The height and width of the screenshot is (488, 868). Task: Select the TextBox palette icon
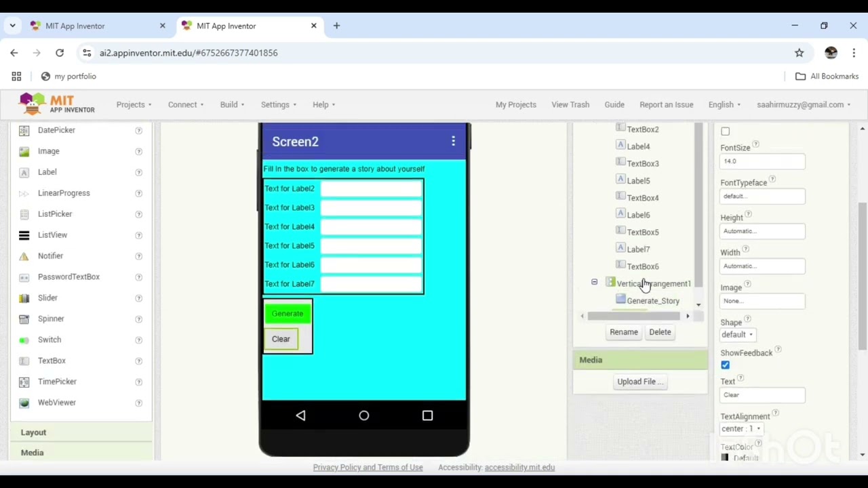click(24, 361)
